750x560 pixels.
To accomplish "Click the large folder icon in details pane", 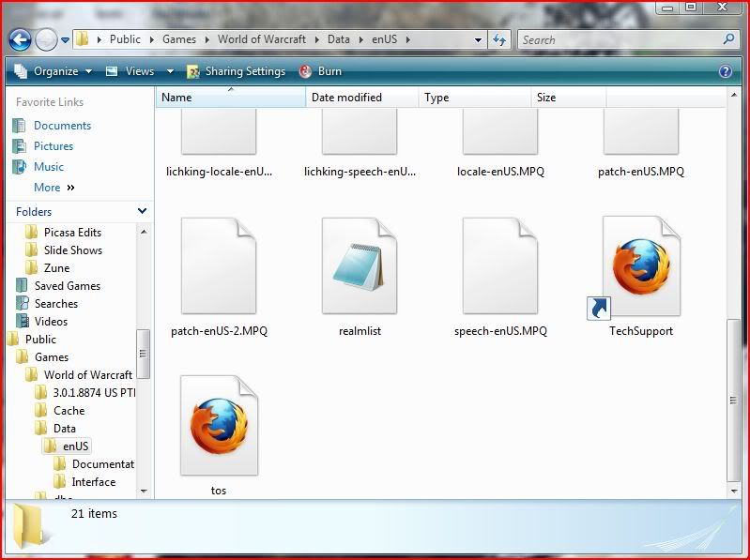I will click(x=31, y=525).
